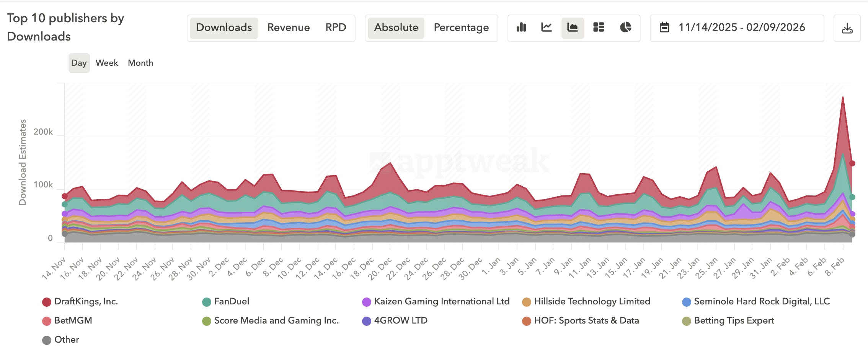Open the grid/table view icon
The height and width of the screenshot is (348, 868).
[x=599, y=28]
